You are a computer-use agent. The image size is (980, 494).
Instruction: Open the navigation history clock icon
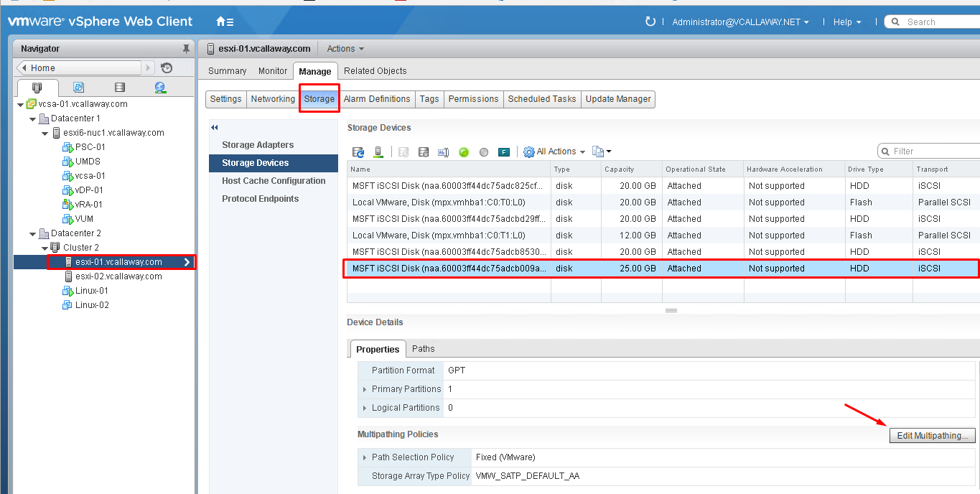[167, 68]
